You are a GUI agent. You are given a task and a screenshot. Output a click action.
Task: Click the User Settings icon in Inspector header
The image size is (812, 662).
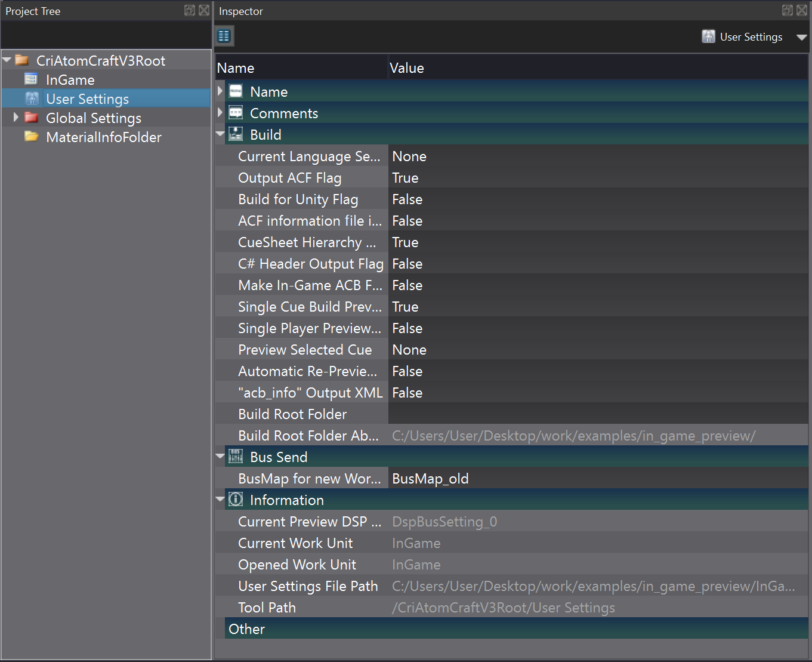(x=708, y=36)
